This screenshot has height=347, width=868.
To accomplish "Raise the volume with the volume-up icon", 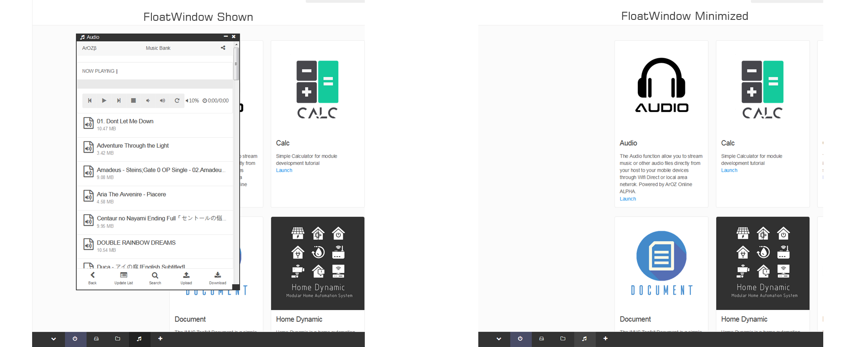I will pos(162,101).
